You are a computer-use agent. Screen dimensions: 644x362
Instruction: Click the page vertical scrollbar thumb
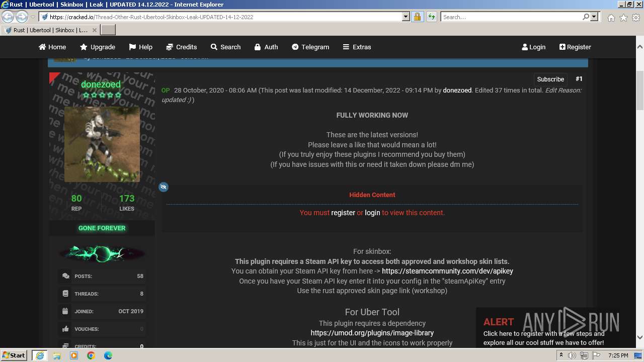(640, 90)
